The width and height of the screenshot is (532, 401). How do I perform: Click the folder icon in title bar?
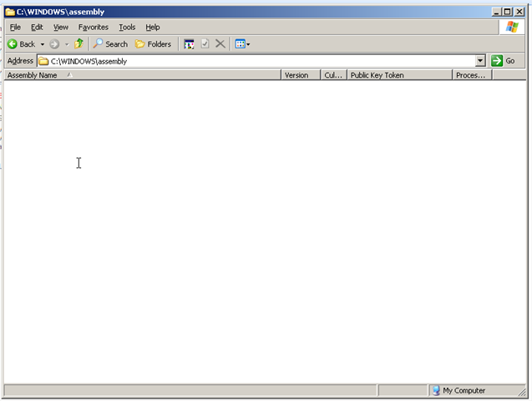coord(10,12)
